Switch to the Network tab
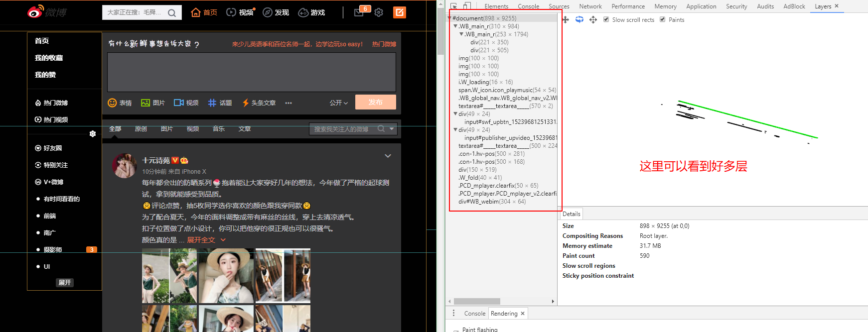This screenshot has width=868, height=332. 590,6
